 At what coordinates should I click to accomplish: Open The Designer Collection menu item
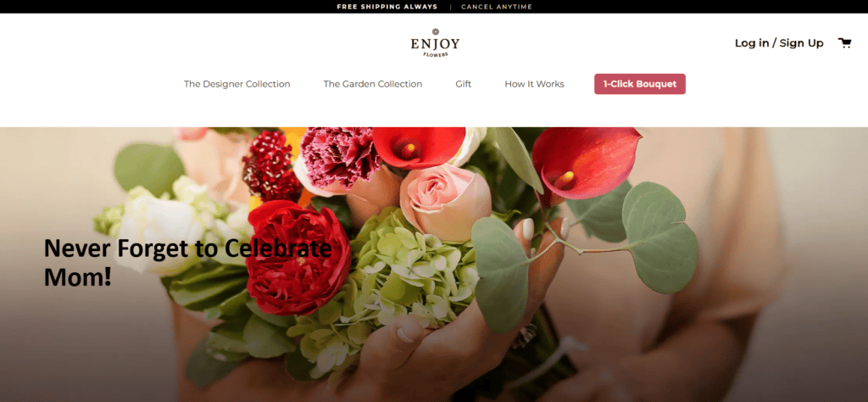[x=237, y=84]
